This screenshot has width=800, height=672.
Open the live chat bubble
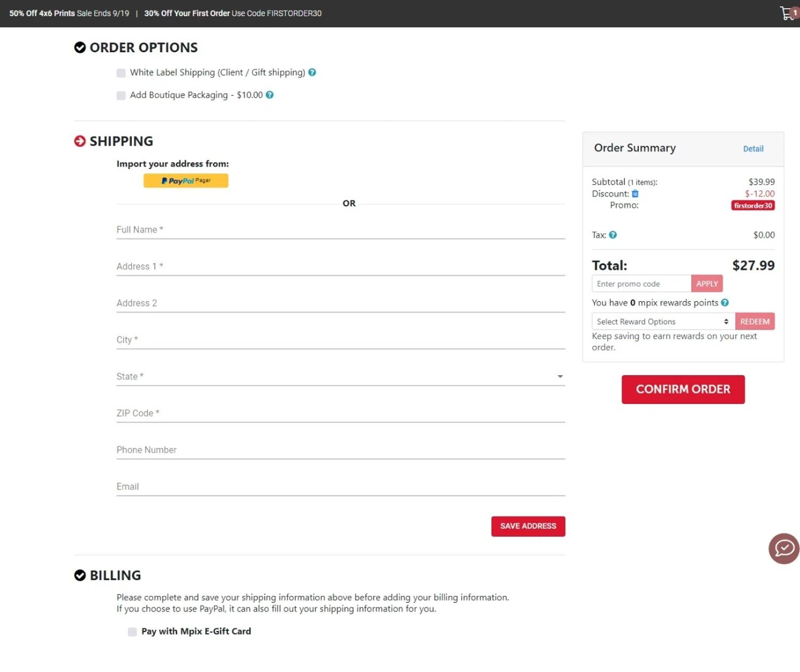click(x=784, y=548)
